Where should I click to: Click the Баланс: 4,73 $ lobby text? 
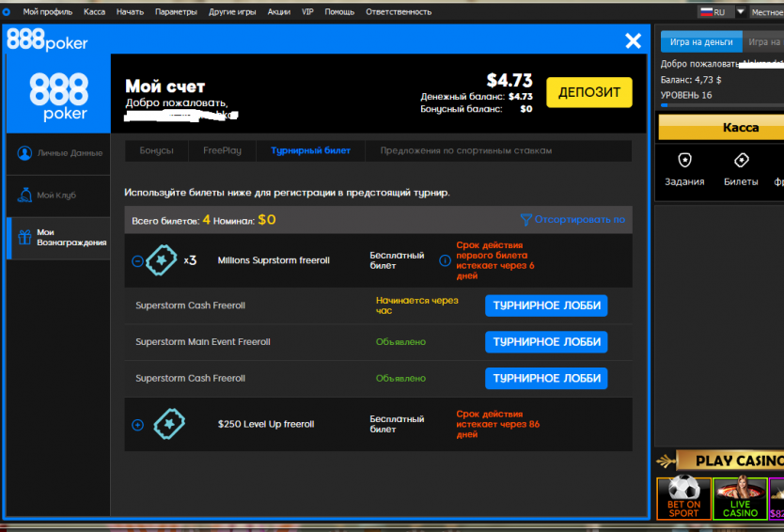click(x=691, y=80)
